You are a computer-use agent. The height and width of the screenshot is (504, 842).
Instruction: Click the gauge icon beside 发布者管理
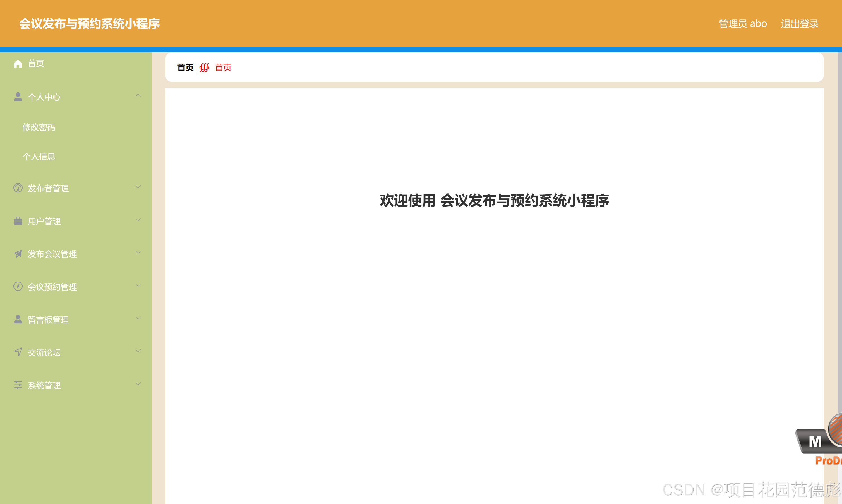point(18,188)
